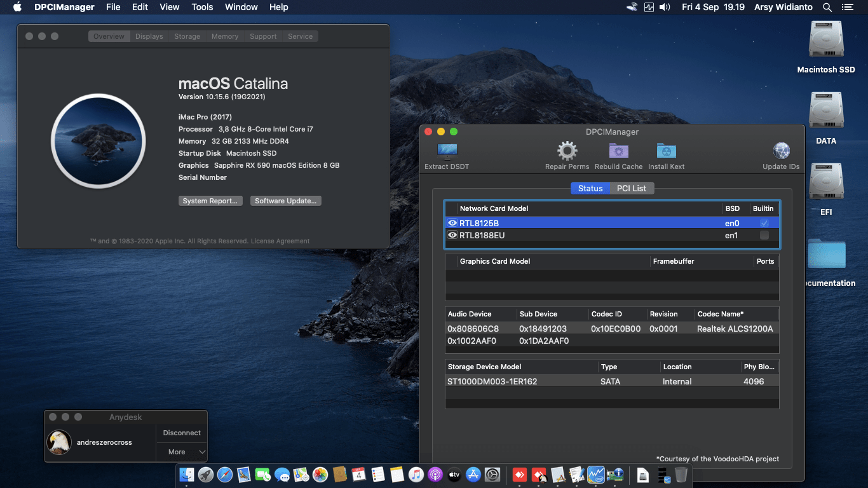
Task: Open System Preferences from the dock
Action: click(492, 475)
